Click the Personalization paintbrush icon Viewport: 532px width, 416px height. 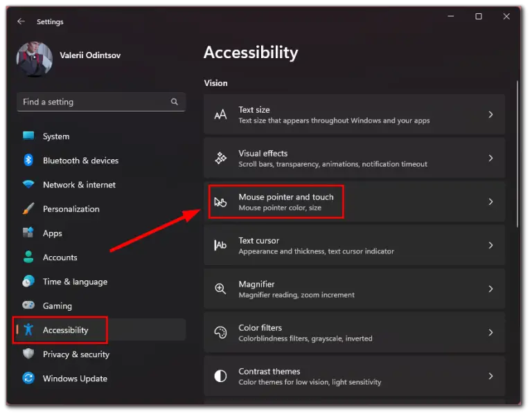click(28, 208)
